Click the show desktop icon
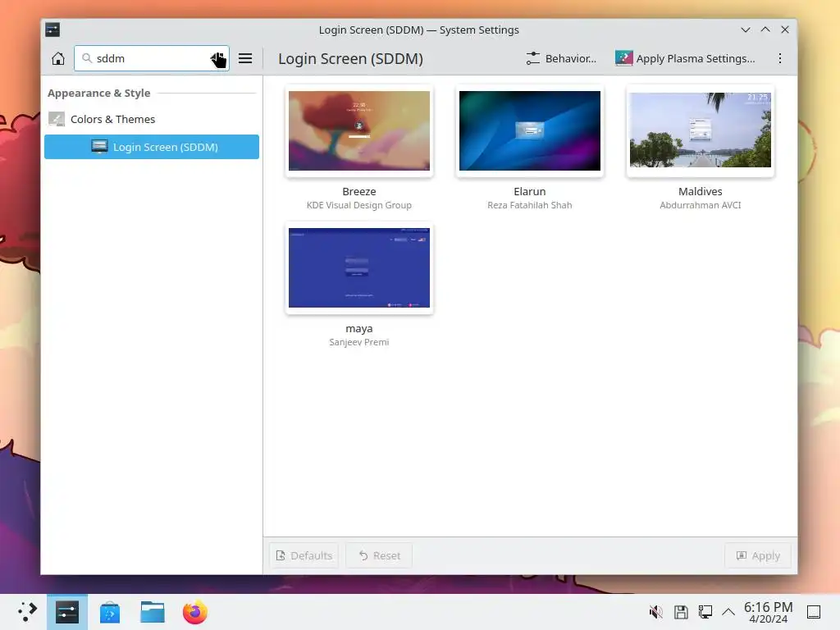This screenshot has height=630, width=840. (814, 612)
